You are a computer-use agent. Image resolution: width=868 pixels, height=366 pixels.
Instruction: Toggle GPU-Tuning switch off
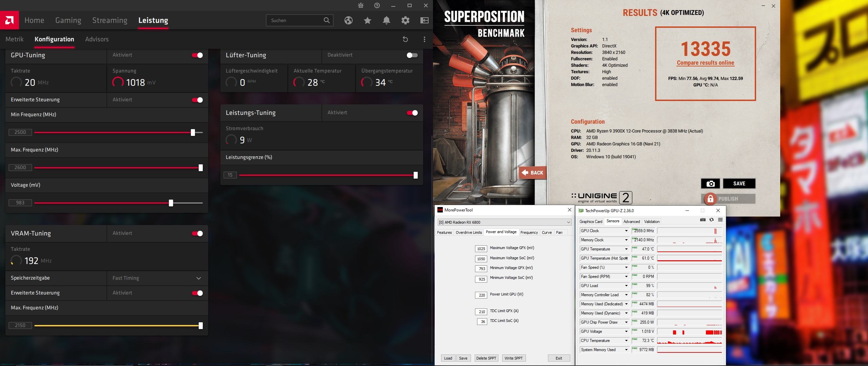[x=197, y=55]
